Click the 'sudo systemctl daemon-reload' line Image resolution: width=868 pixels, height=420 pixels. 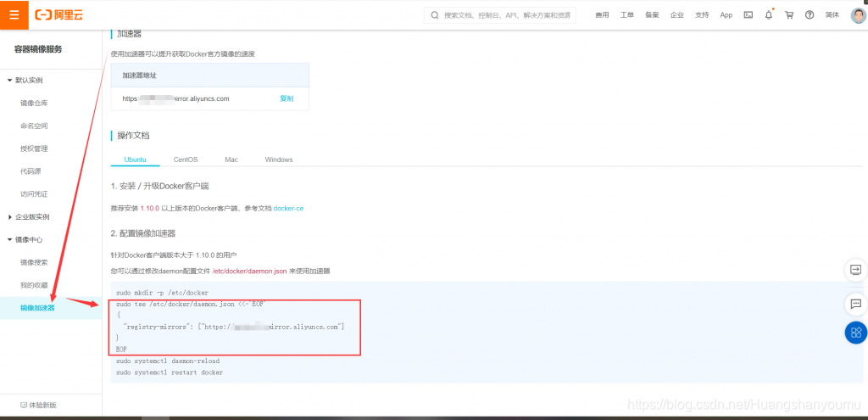click(168, 361)
